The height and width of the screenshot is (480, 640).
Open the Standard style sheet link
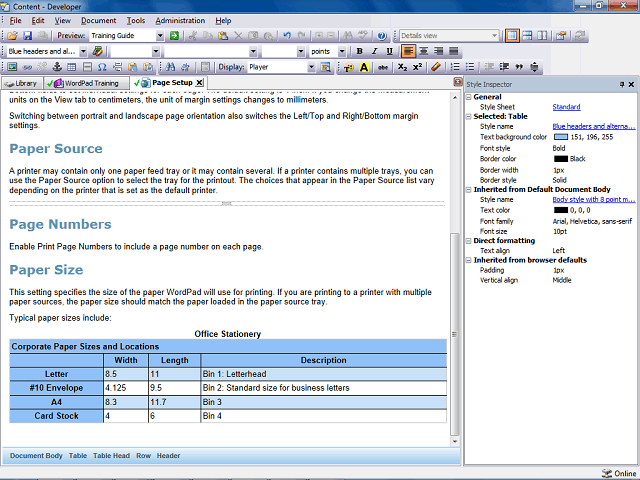click(566, 107)
